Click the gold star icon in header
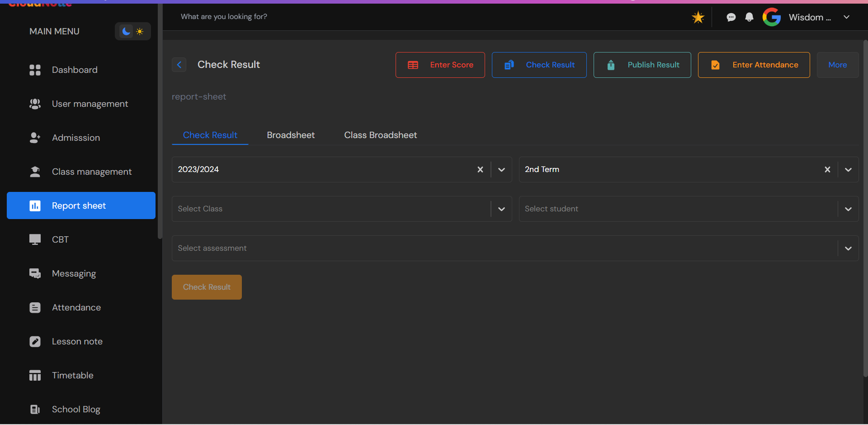 pyautogui.click(x=698, y=18)
